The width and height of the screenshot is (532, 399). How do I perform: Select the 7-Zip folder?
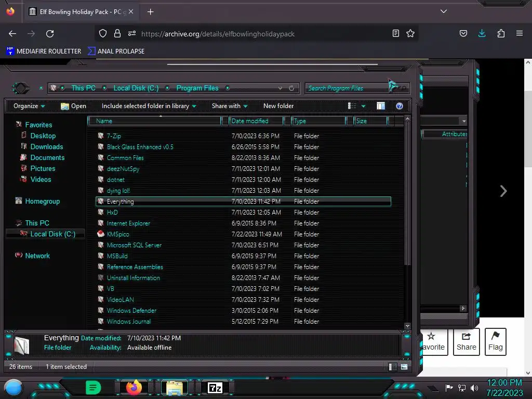click(x=114, y=136)
